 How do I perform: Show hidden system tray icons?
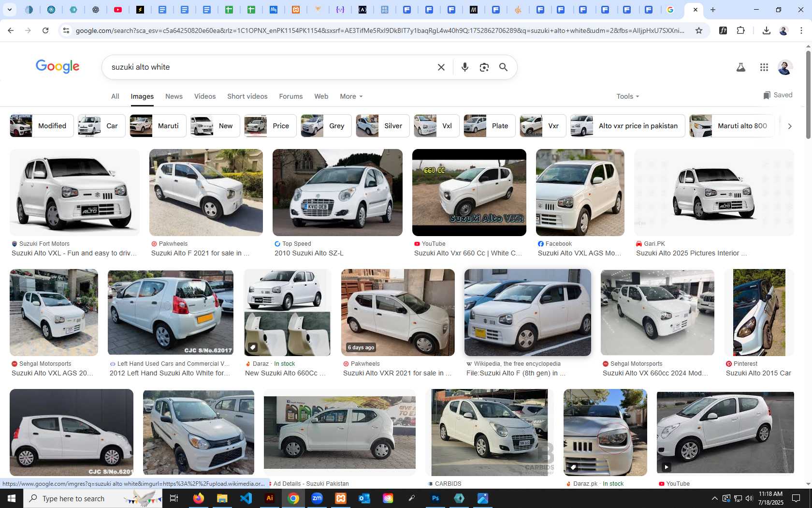(715, 498)
